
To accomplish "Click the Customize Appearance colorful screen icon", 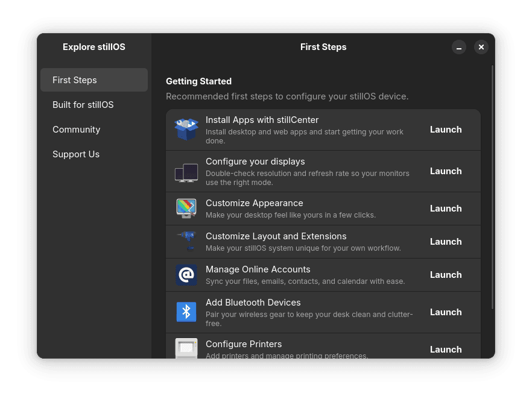I will coord(186,208).
